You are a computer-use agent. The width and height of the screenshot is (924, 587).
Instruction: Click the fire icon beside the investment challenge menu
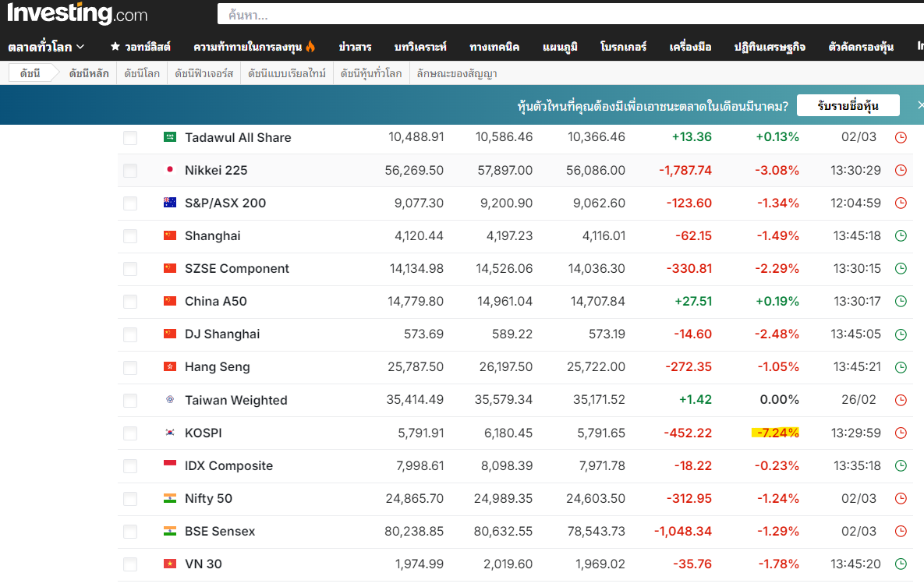310,46
